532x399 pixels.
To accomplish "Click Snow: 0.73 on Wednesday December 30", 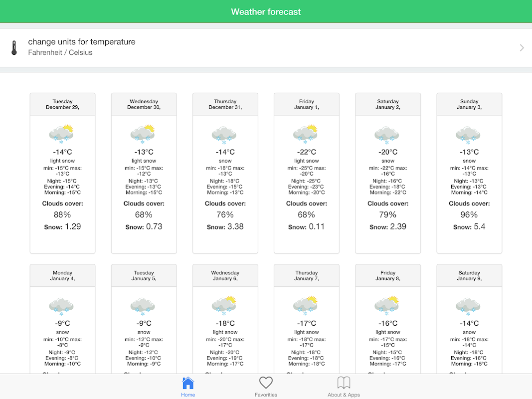I will (x=144, y=226).
